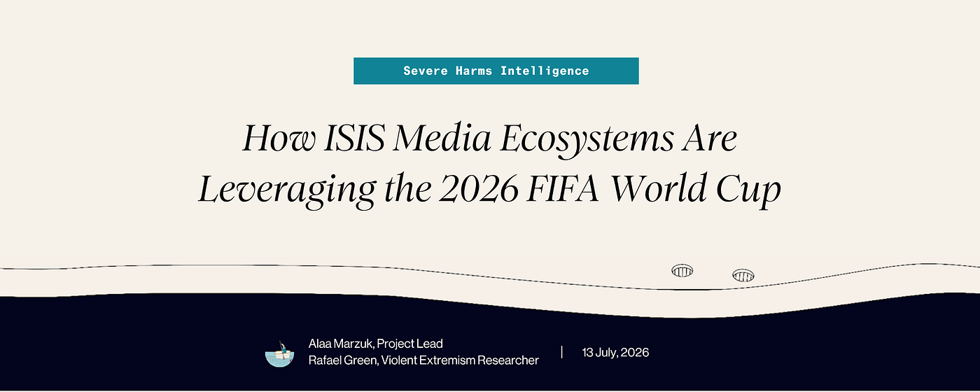Click the Severe Harms Intelligence banner label
The width and height of the screenshot is (980, 392).
(x=496, y=71)
